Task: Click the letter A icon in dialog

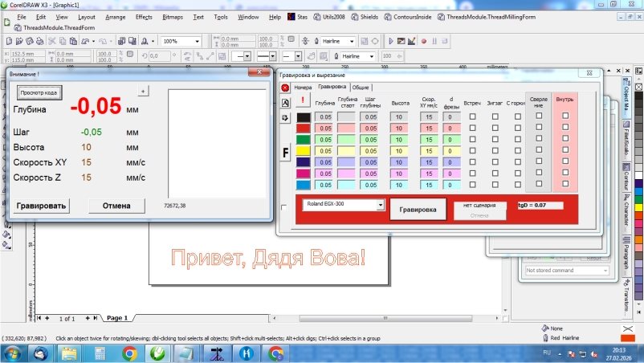Action: [285, 103]
